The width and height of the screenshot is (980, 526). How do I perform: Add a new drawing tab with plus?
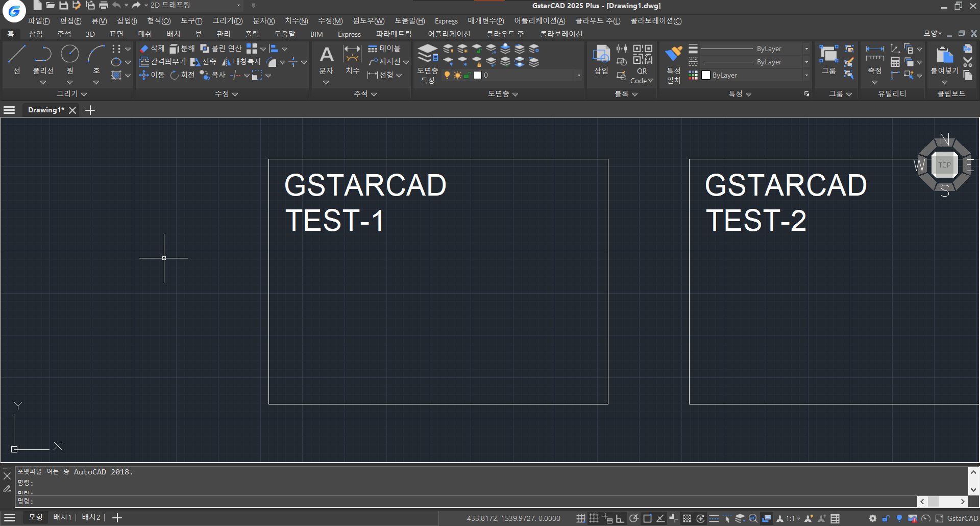pyautogui.click(x=90, y=110)
